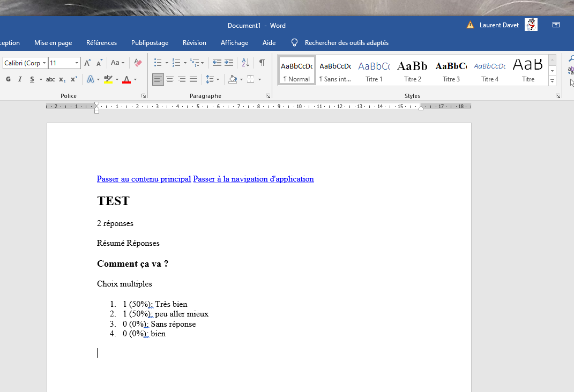Switch to the Révision ribbon tab
The width and height of the screenshot is (574, 392).
point(194,42)
